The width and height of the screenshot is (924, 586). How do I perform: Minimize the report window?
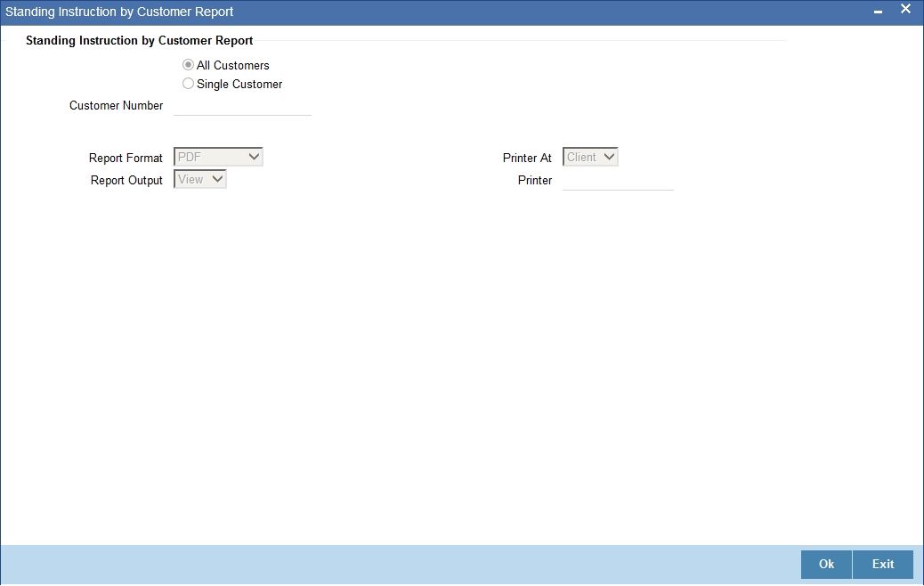point(878,12)
